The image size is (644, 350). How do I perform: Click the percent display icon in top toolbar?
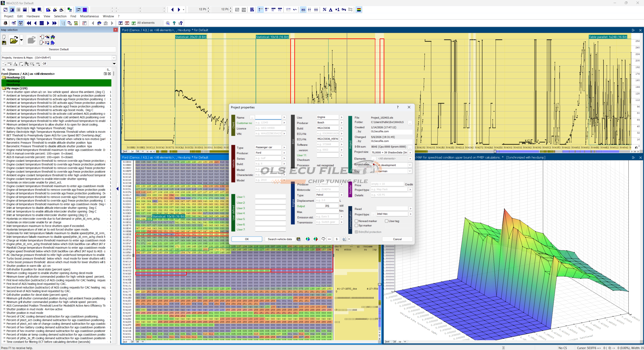[x=325, y=10]
